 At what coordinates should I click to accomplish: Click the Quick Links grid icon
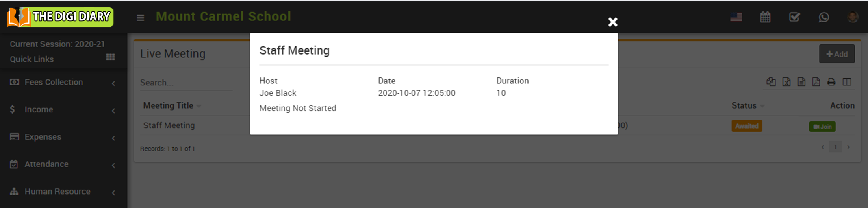coord(110,57)
